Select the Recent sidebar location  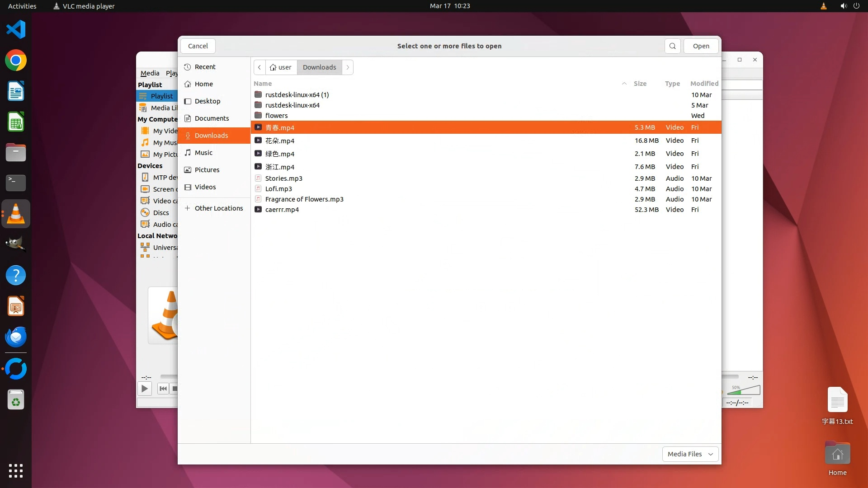pyautogui.click(x=205, y=67)
